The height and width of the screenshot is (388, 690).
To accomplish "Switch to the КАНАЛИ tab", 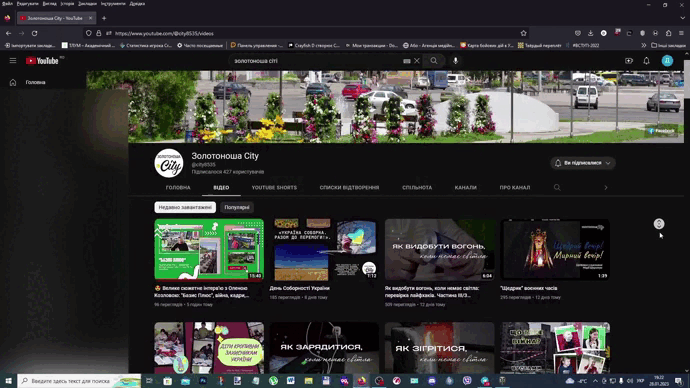I will pos(466,188).
